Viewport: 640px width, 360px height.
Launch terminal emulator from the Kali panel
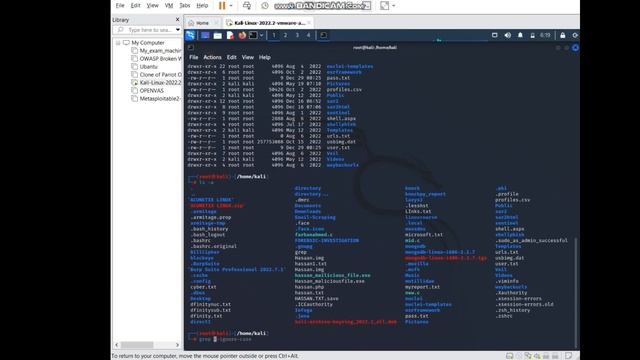[x=253, y=36]
